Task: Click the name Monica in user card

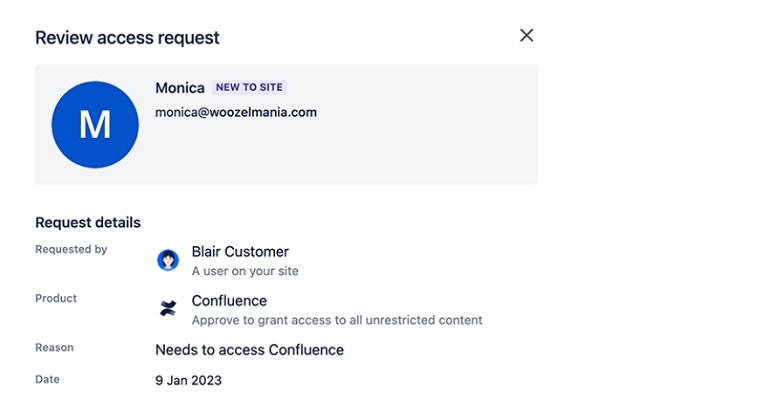Action: pyautogui.click(x=180, y=88)
